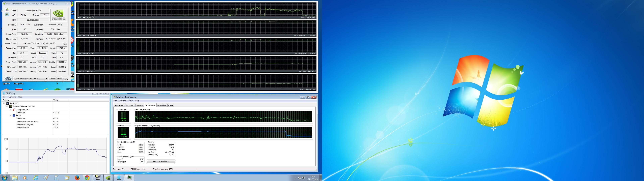
Task: Click the GPU Voltage monitor graph
Action: click(196, 47)
